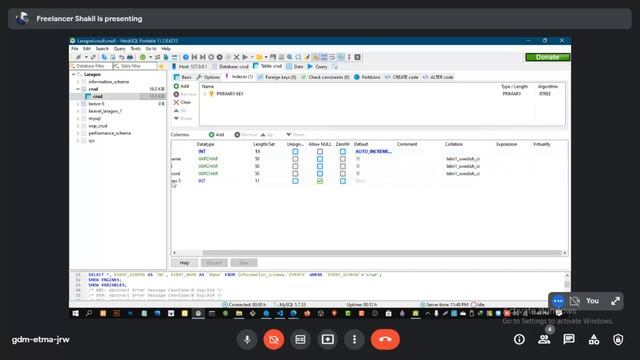Open self-view tile blue options dots
Screen dimensions: 640x360
pyautogui.click(x=558, y=301)
